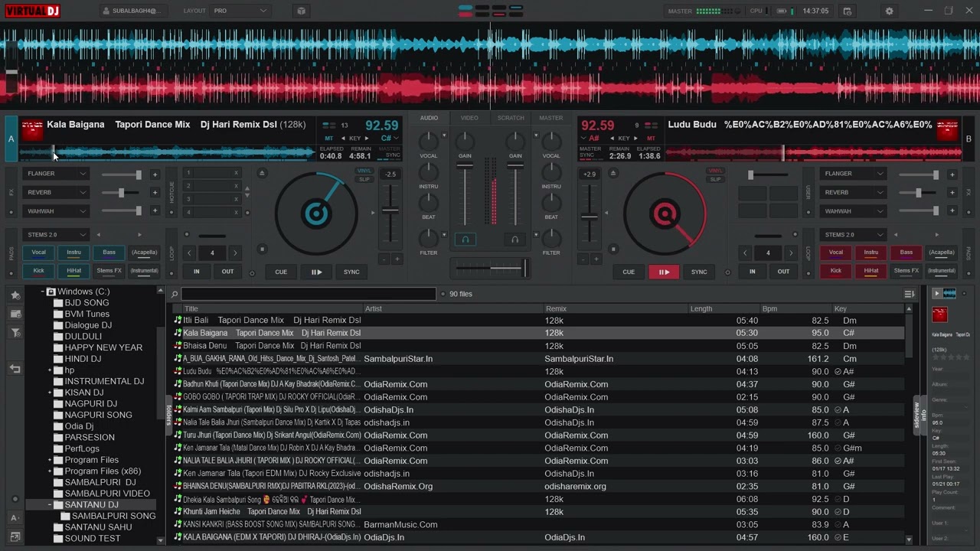
Task: Open the LAYOUT PRO dropdown
Action: pyautogui.click(x=240, y=11)
